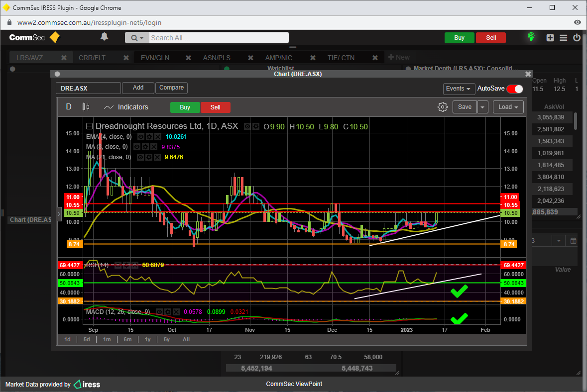Viewport: 587px width, 392px height.
Task: Open the Events dropdown
Action: click(x=459, y=89)
